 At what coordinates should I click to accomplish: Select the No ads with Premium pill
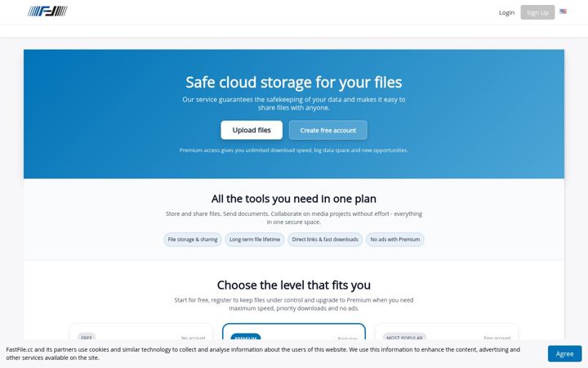pyautogui.click(x=395, y=239)
